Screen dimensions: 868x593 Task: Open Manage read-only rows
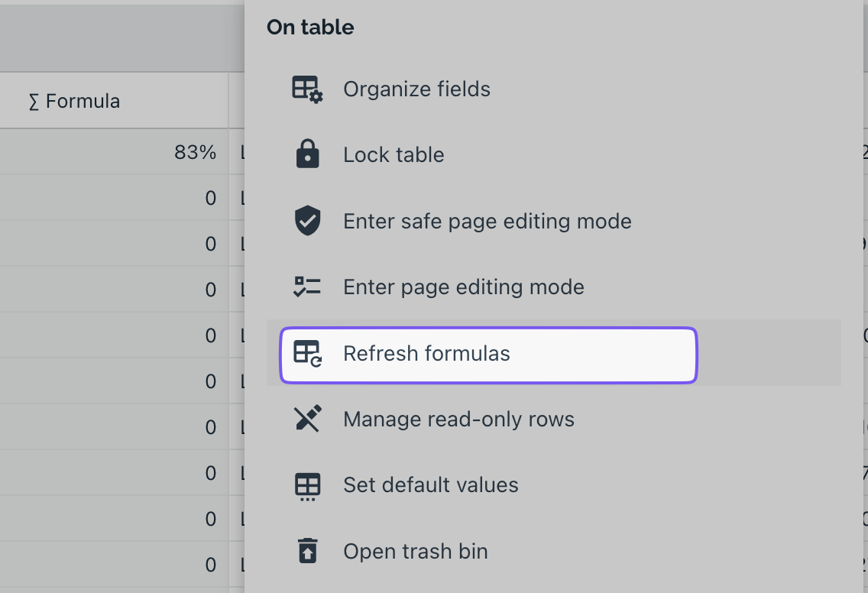point(553,419)
